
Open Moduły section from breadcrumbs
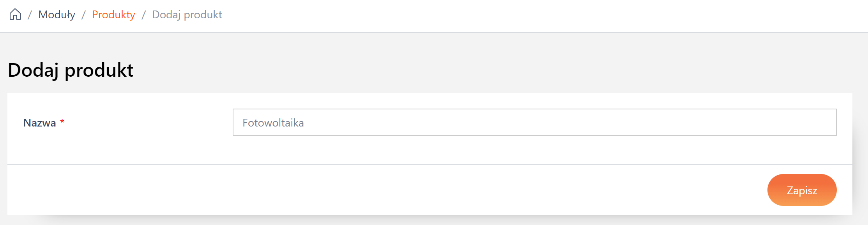57,15
